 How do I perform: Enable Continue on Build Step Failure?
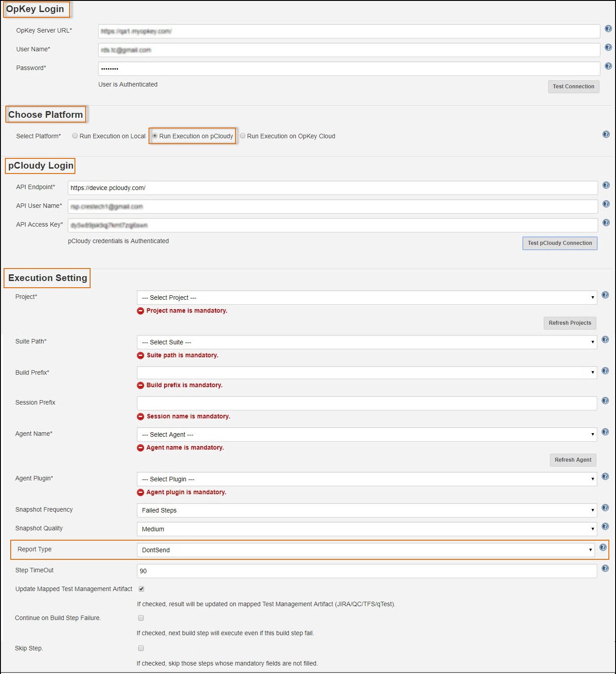(x=141, y=618)
